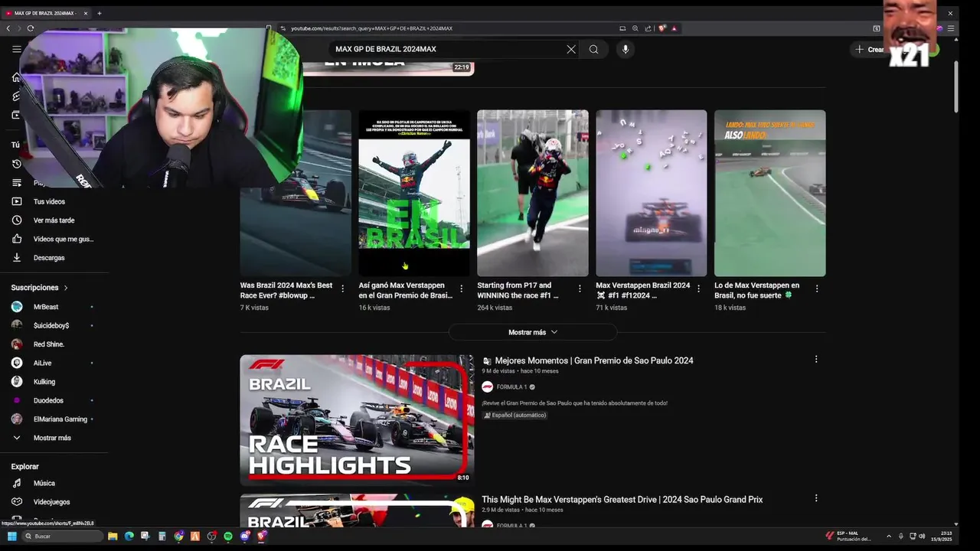Open options for Verstappen's Greatest Drive video
The image size is (980, 551).
[x=816, y=497]
